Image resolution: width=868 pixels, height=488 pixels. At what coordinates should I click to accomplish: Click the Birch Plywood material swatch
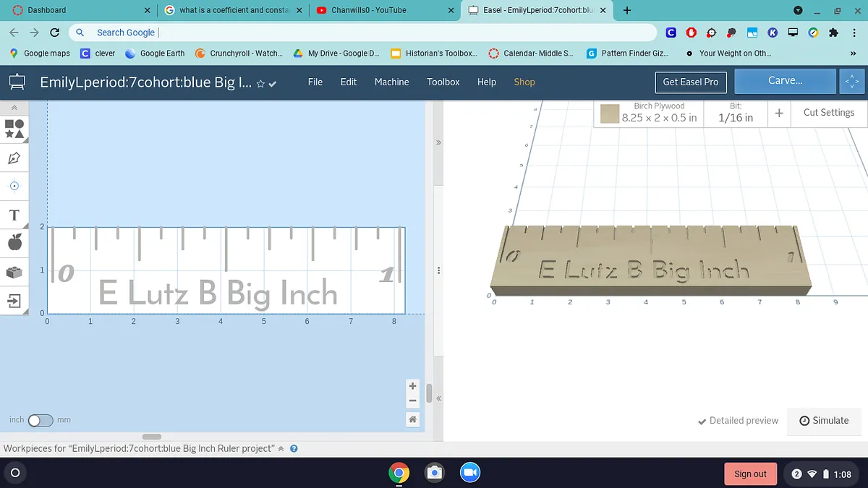(x=610, y=114)
